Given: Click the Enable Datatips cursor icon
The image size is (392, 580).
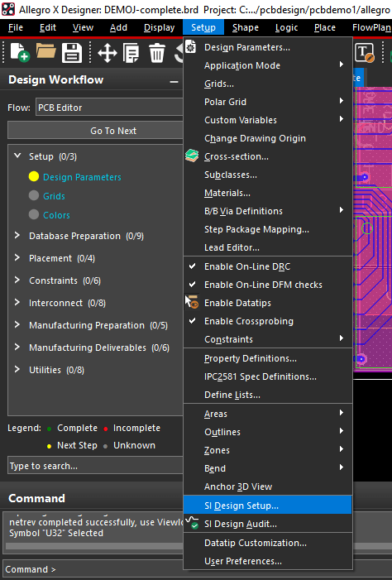Looking at the screenshot, I should point(192,302).
